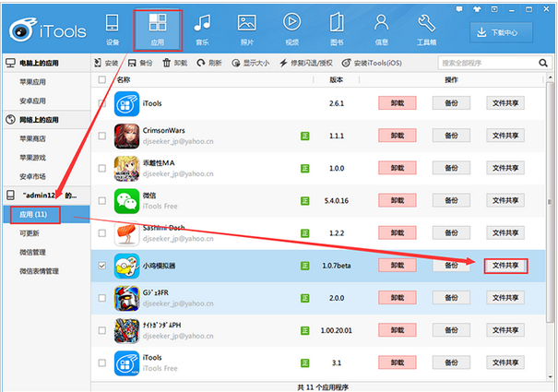This screenshot has width=558, height=392.
Task: Click the scroll-down arrow of app list
Action: coord(551,376)
